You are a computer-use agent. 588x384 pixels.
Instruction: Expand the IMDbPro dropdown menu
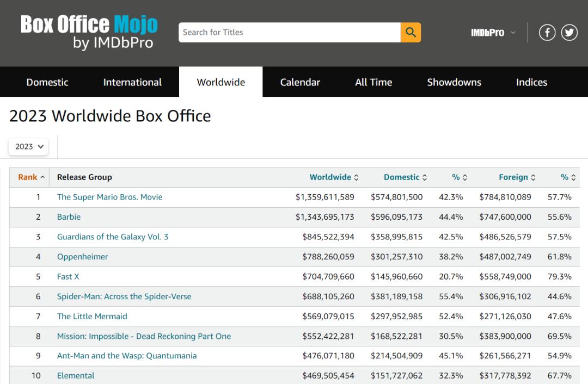point(493,33)
